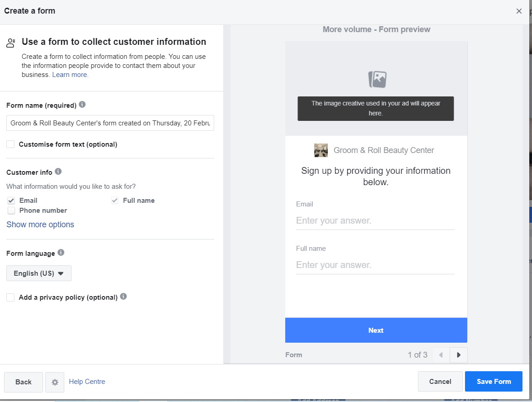Open the gear settings icon near Back
This screenshot has height=402, width=532.
tap(55, 382)
